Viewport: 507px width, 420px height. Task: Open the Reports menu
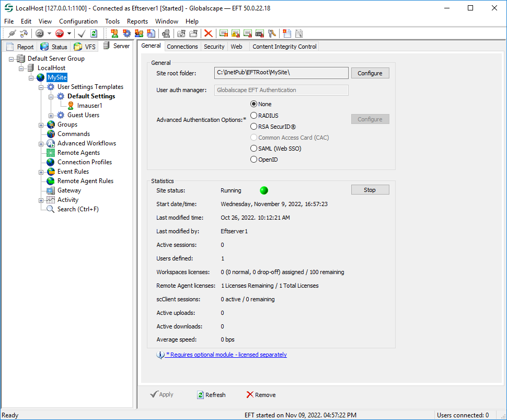pyautogui.click(x=137, y=21)
